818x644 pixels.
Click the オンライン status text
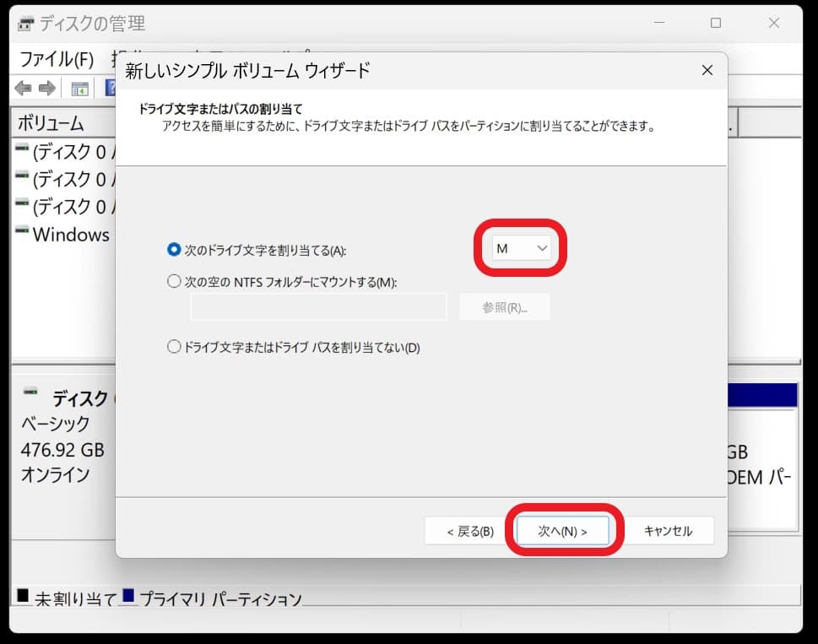(55, 474)
